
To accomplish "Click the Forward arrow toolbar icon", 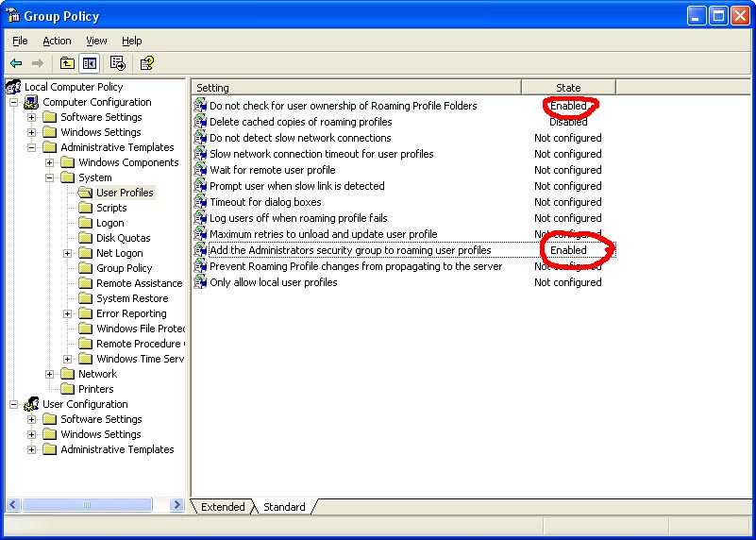I will (x=38, y=63).
